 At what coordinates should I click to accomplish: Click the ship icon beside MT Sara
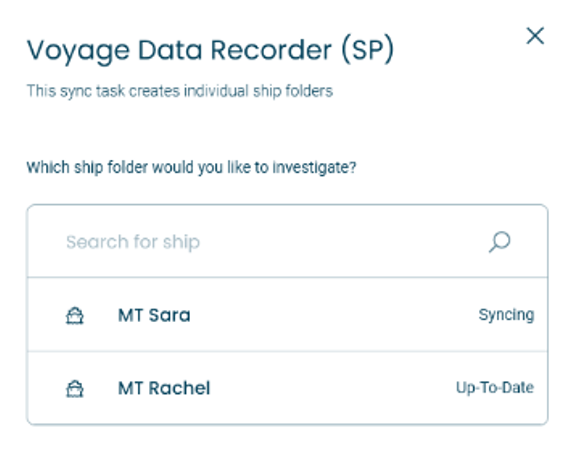click(75, 316)
